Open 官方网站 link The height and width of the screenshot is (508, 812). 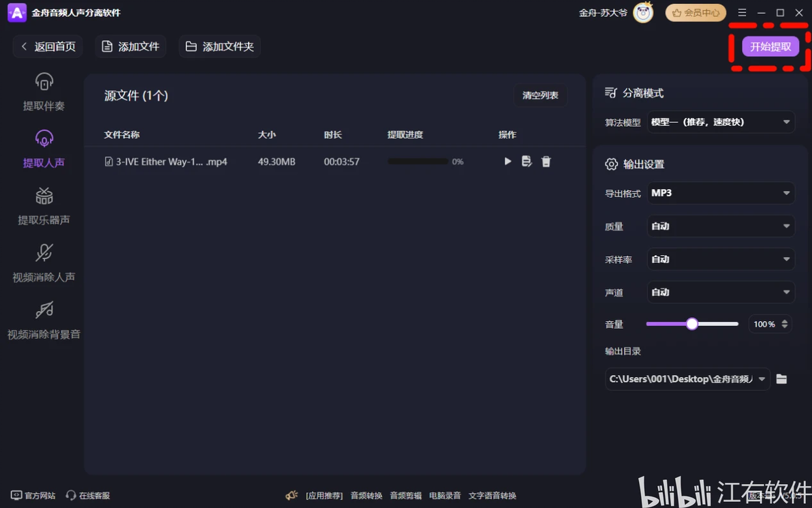33,496
